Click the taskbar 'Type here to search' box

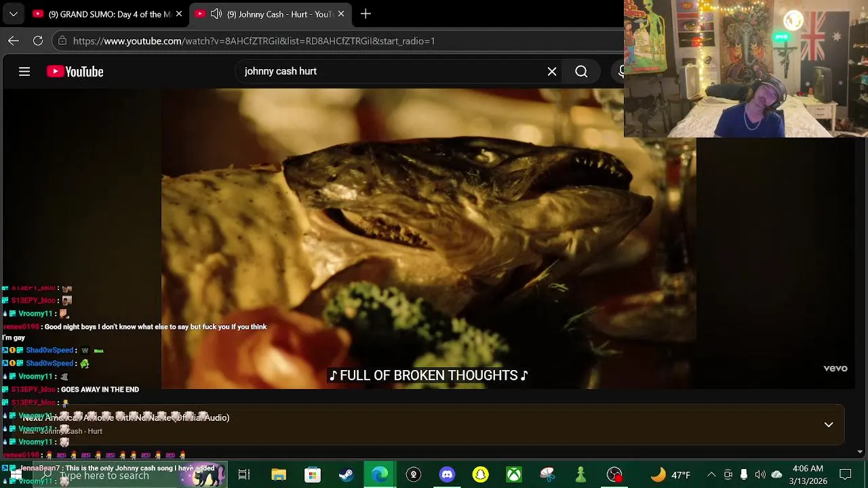coord(129,475)
